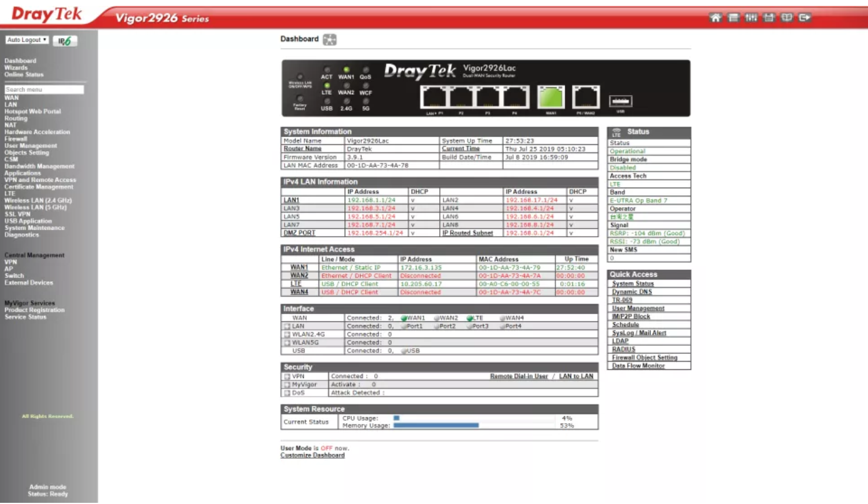Click the DrayTek logo in the top left corner
Screen dimensions: 868x504
pyautogui.click(x=46, y=14)
